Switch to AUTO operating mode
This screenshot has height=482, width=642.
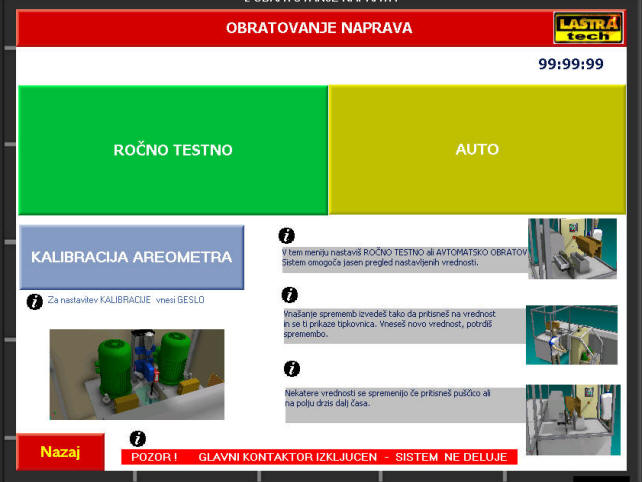pyautogui.click(x=477, y=150)
